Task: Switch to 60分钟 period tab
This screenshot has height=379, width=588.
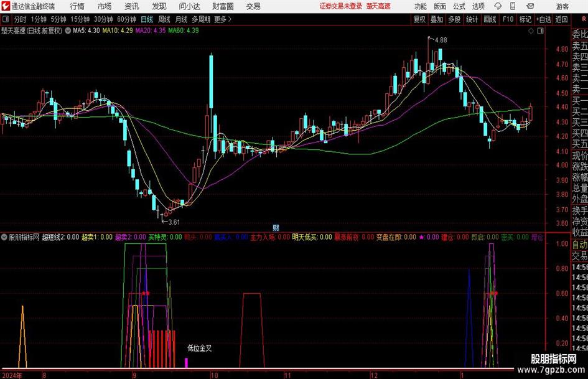Action: point(126,19)
